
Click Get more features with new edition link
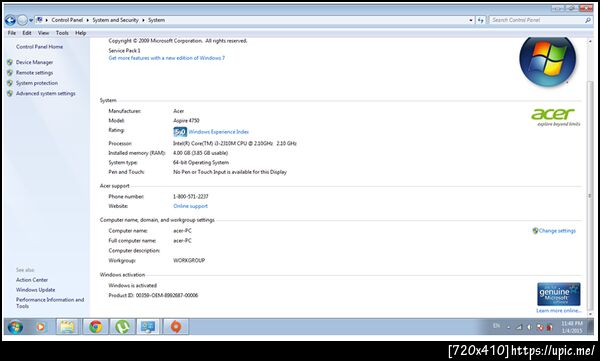(166, 58)
